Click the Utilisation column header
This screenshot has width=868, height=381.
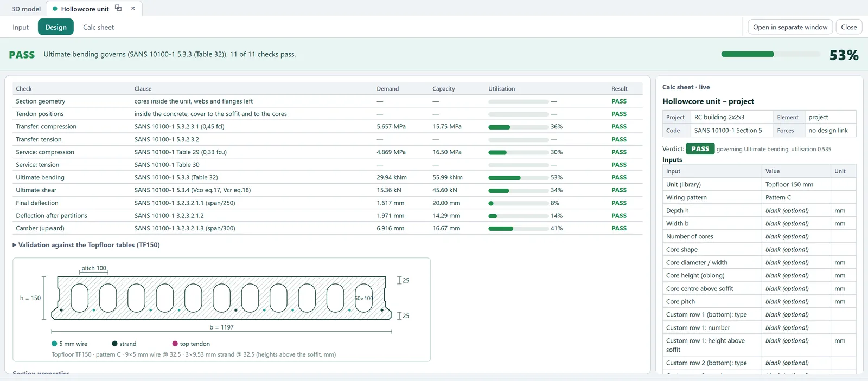pyautogui.click(x=502, y=89)
